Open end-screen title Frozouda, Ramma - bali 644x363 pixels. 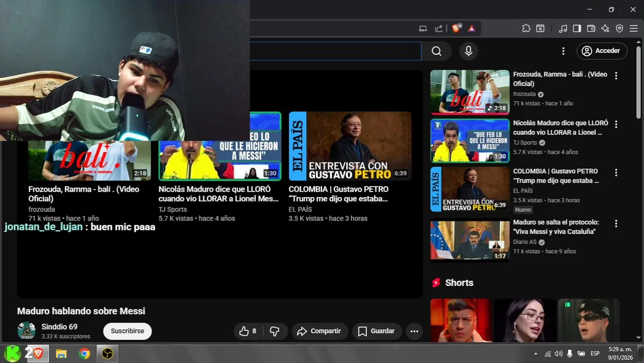click(84, 194)
